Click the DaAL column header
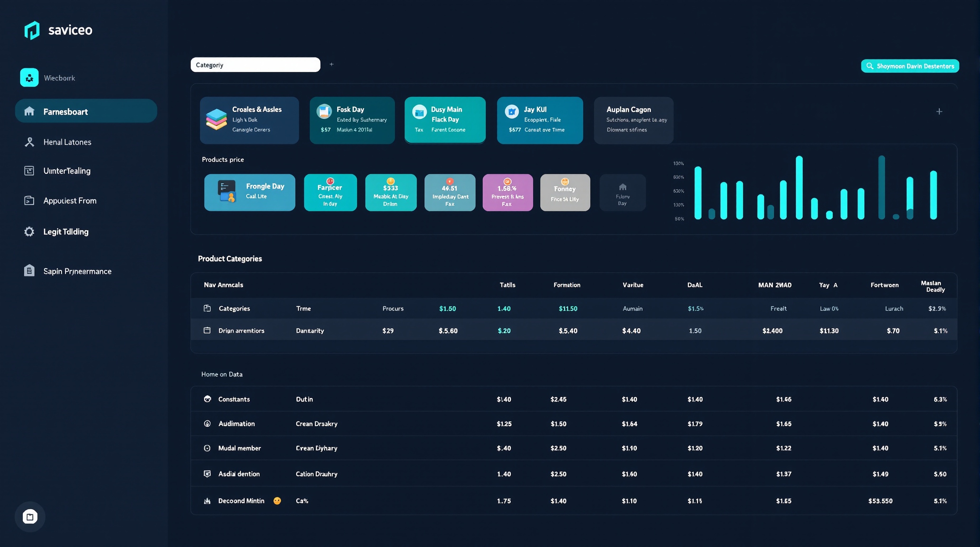 [695, 285]
